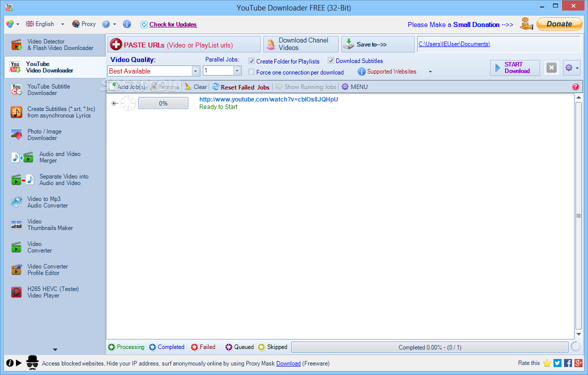Open YouTube Subtitle Downloader tool
This screenshot has width=588, height=375.
click(x=55, y=89)
